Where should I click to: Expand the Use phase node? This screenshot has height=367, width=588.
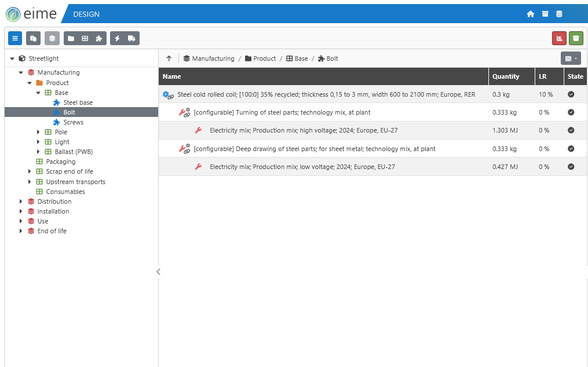click(x=21, y=221)
